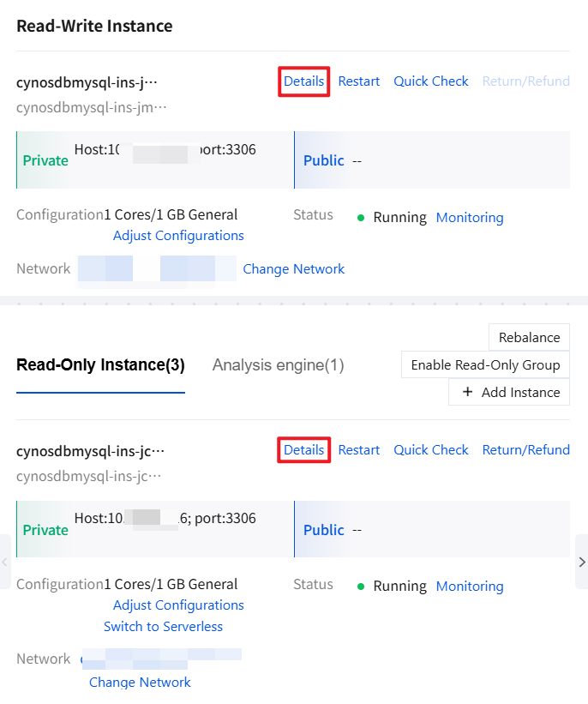Viewport: 588px width, 704px height.
Task: Click the plus Add Instance button
Action: [x=509, y=392]
